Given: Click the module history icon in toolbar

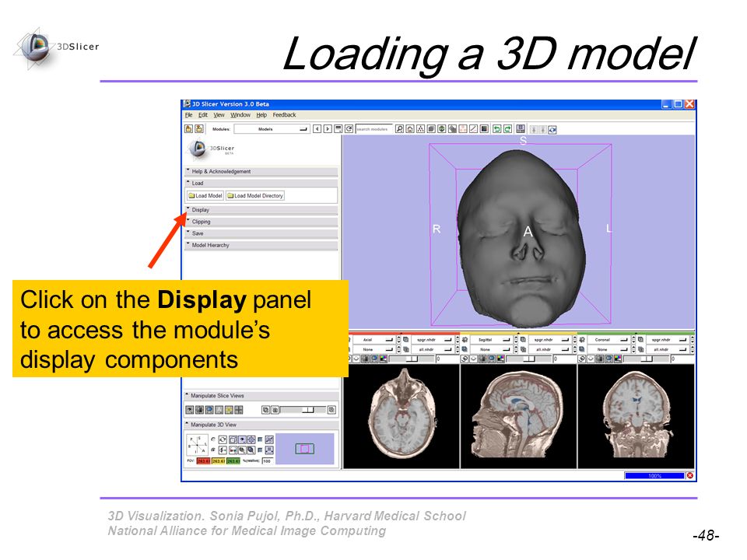Looking at the screenshot, I should (338, 129).
